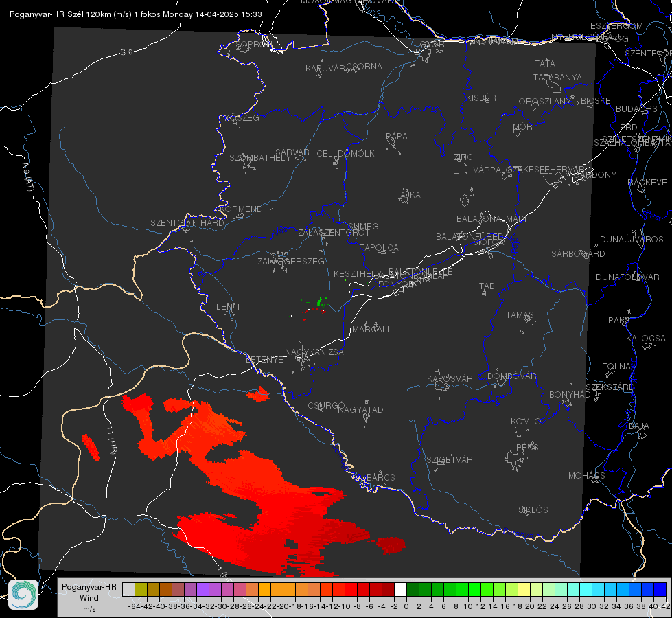Pick the pale yellow legend swatch
Viewport: 672px width, 618px height.
coord(524,590)
